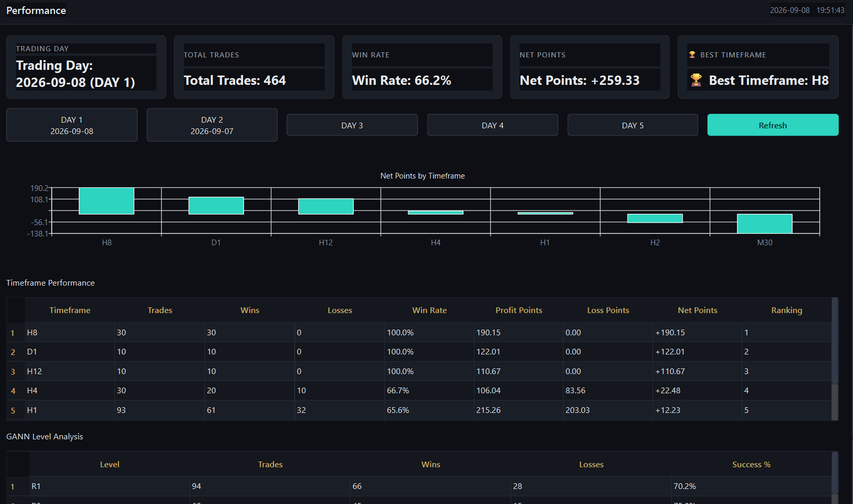Switch to DAY 2 2026-09-07 tab

click(212, 125)
